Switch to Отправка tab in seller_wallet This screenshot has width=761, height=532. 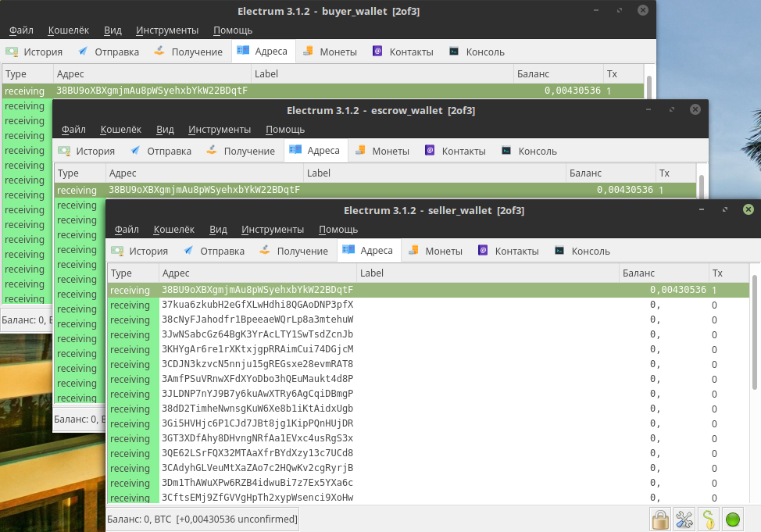pos(214,251)
